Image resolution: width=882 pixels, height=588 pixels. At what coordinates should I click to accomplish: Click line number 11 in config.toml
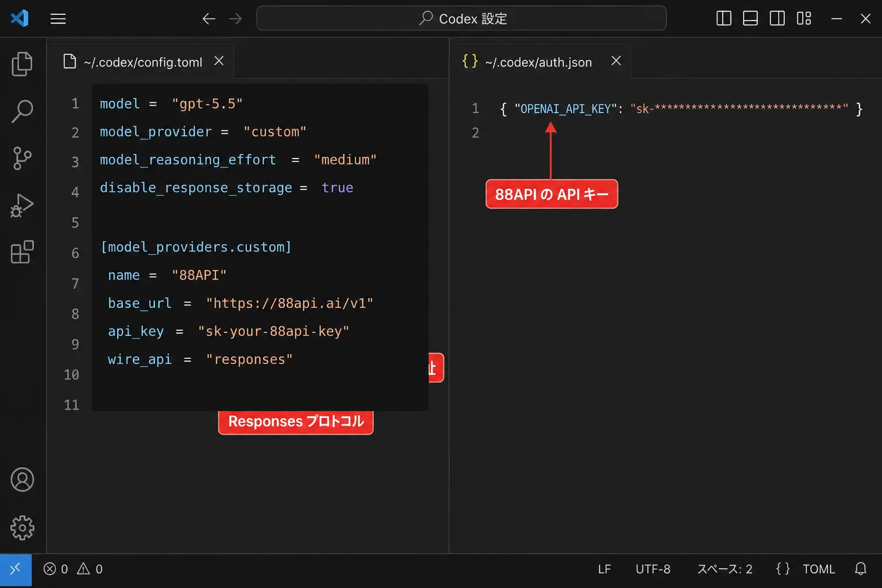click(71, 405)
